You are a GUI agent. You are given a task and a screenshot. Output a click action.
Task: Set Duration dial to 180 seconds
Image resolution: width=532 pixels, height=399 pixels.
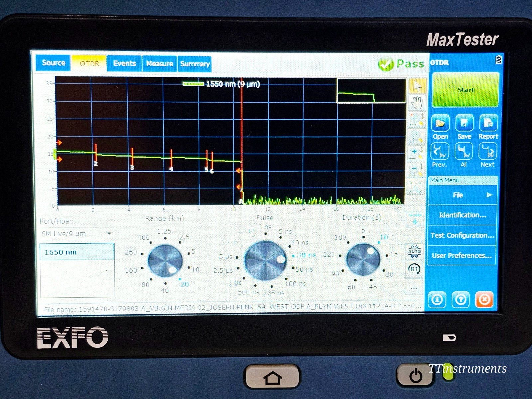click(x=340, y=237)
